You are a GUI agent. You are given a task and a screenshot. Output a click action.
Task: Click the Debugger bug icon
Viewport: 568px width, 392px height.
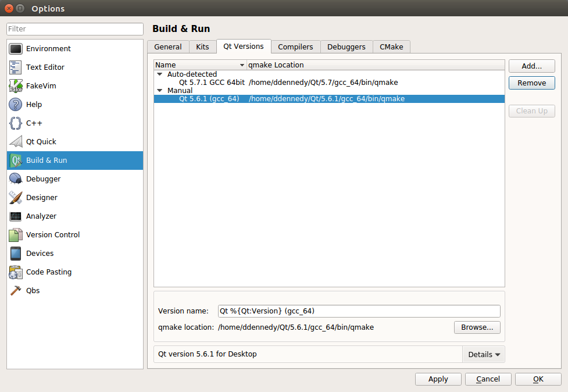pyautogui.click(x=16, y=179)
